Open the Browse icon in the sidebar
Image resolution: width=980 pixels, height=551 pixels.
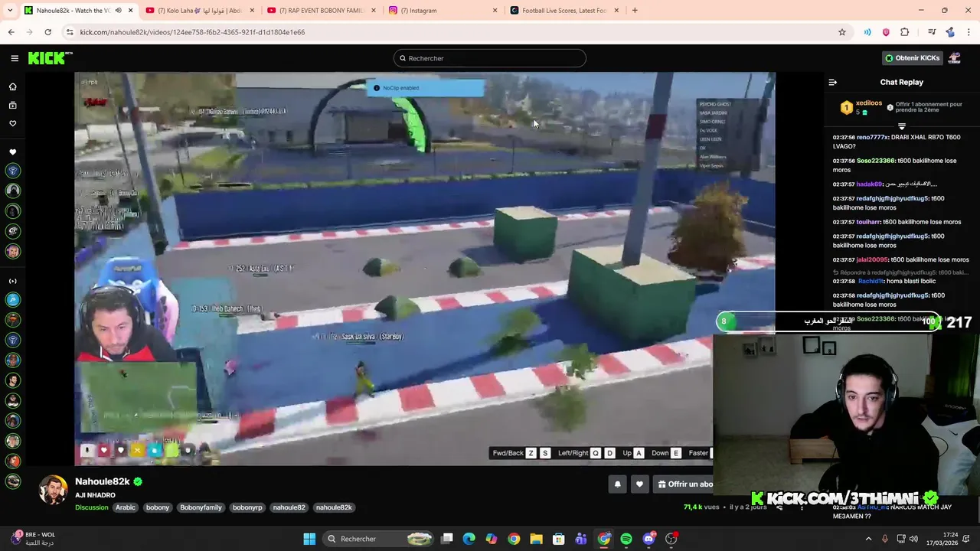pyautogui.click(x=12, y=105)
